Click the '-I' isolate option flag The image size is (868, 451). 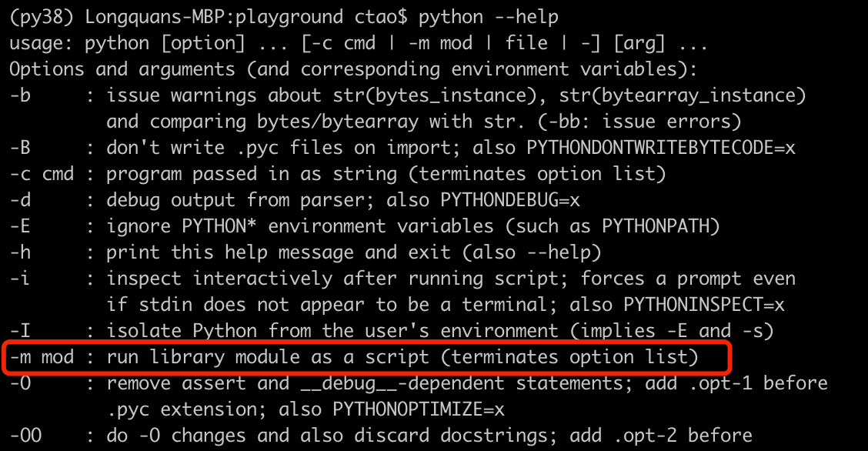coord(21,331)
